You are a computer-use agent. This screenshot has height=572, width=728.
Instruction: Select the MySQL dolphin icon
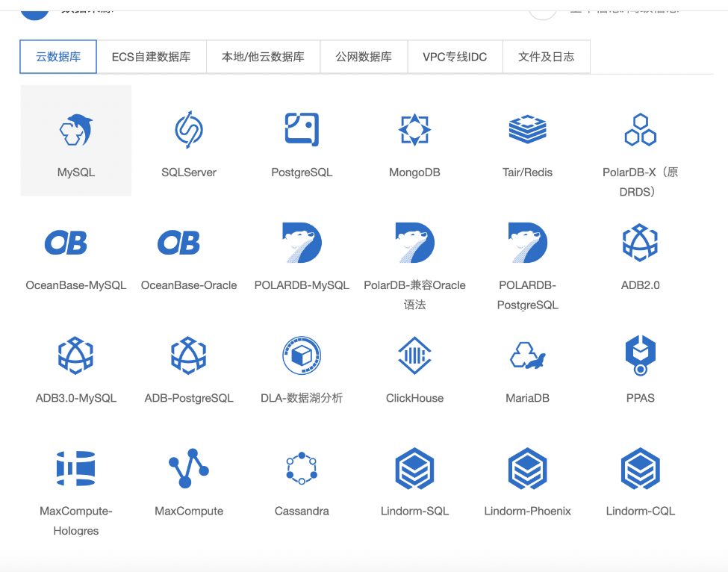(x=76, y=129)
